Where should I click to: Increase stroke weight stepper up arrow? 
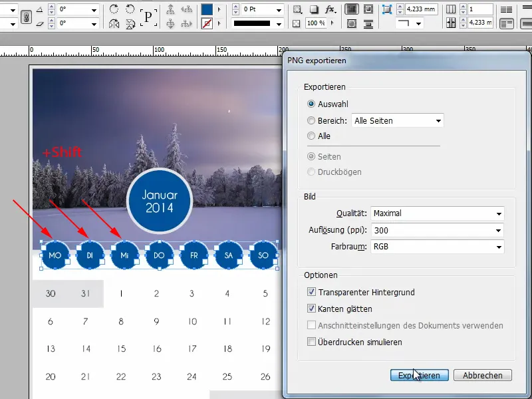(235, 7)
